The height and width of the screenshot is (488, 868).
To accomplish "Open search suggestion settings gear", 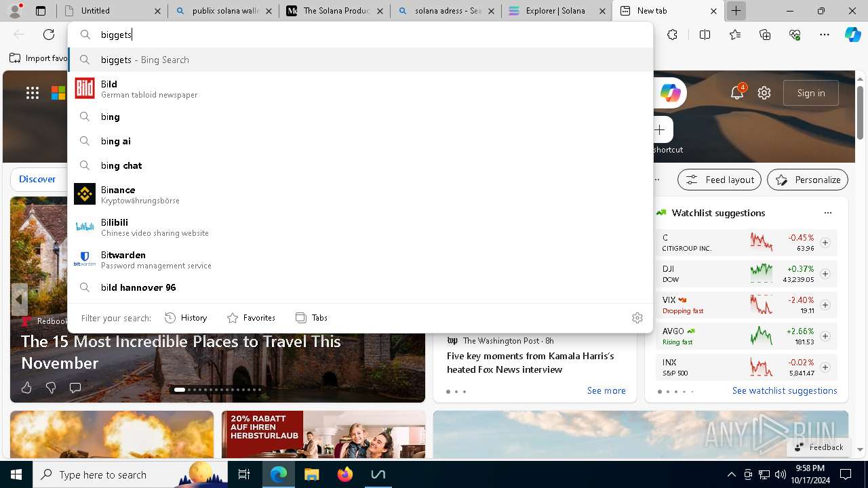I will click(x=637, y=318).
